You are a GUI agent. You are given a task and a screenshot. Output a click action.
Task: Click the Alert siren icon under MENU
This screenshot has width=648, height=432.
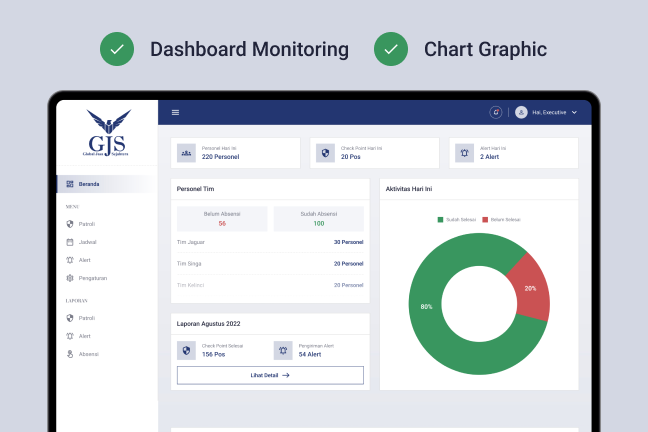click(x=70, y=260)
